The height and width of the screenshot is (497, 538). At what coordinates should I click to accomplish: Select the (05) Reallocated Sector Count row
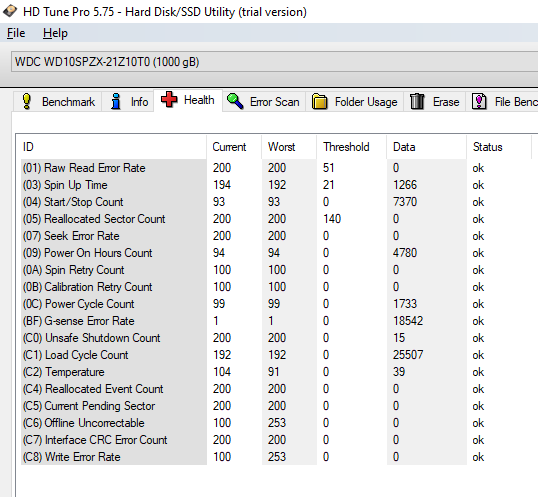pyautogui.click(x=277, y=219)
